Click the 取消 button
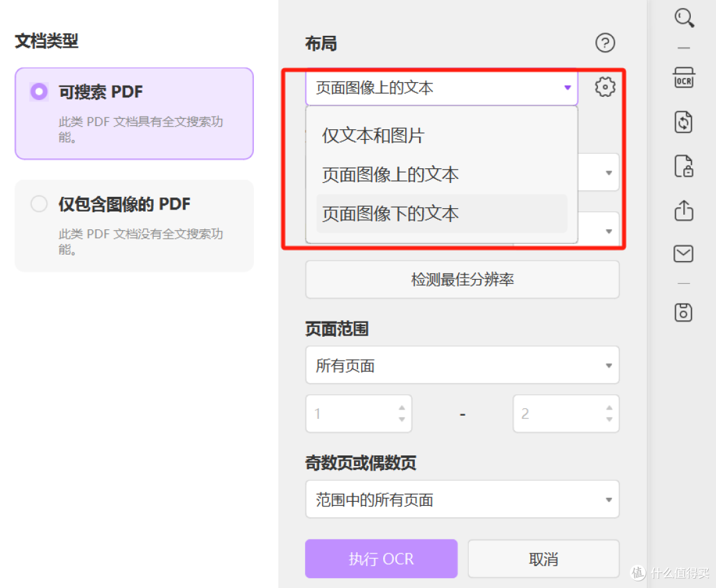 point(544,559)
